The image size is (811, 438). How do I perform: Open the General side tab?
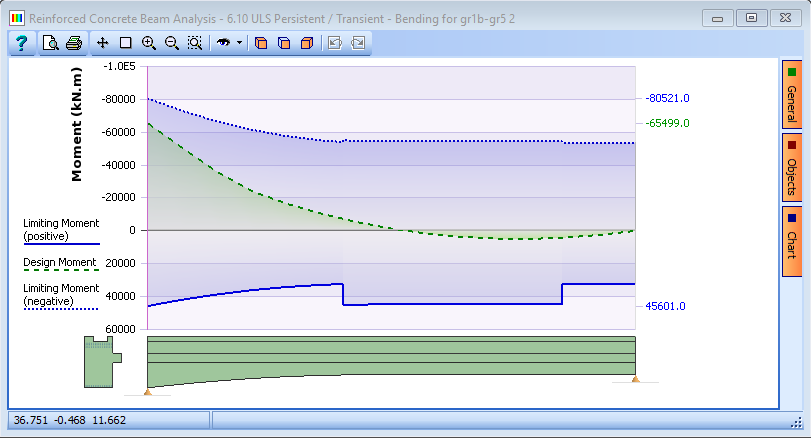tap(791, 95)
